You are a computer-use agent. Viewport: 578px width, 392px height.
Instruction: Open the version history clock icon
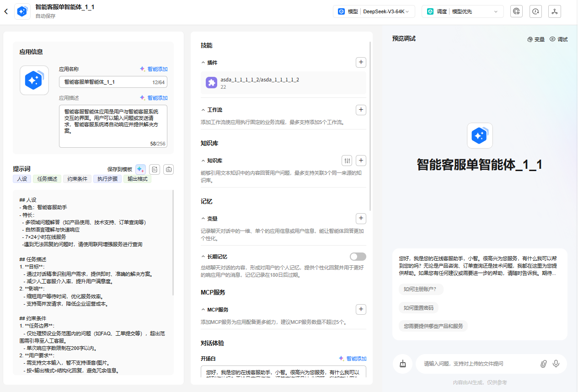[535, 11]
